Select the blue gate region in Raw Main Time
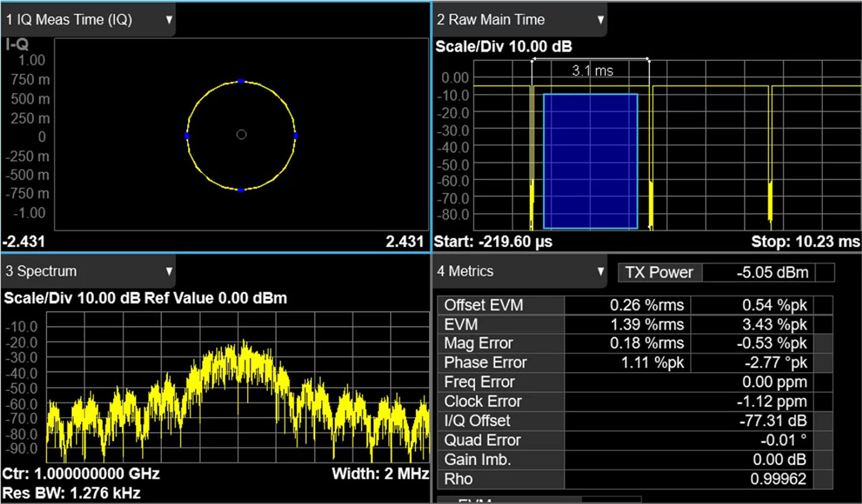 tap(590, 159)
